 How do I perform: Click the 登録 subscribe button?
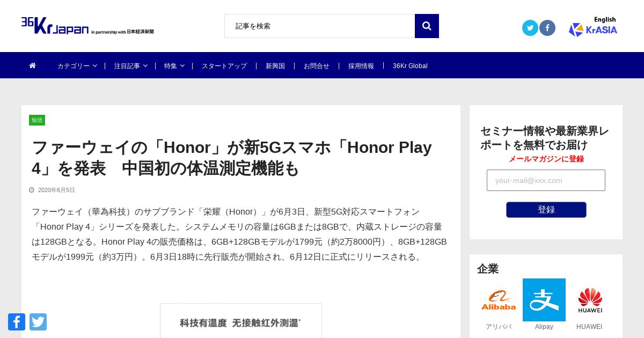tap(546, 210)
